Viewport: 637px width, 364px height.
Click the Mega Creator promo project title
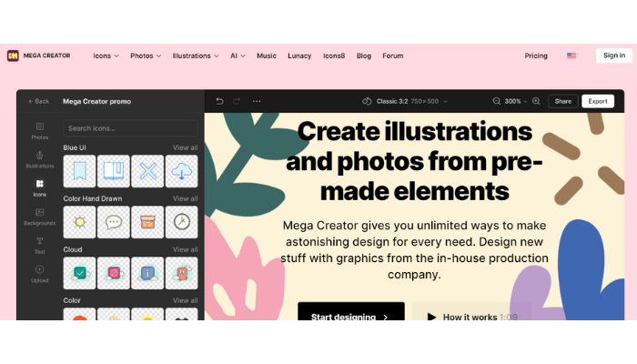(x=96, y=101)
